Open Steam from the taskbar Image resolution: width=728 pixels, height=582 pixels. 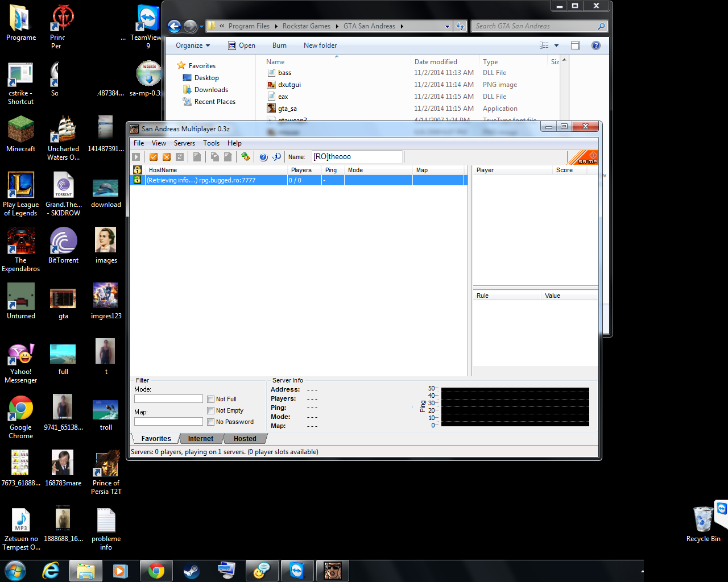[x=191, y=571]
